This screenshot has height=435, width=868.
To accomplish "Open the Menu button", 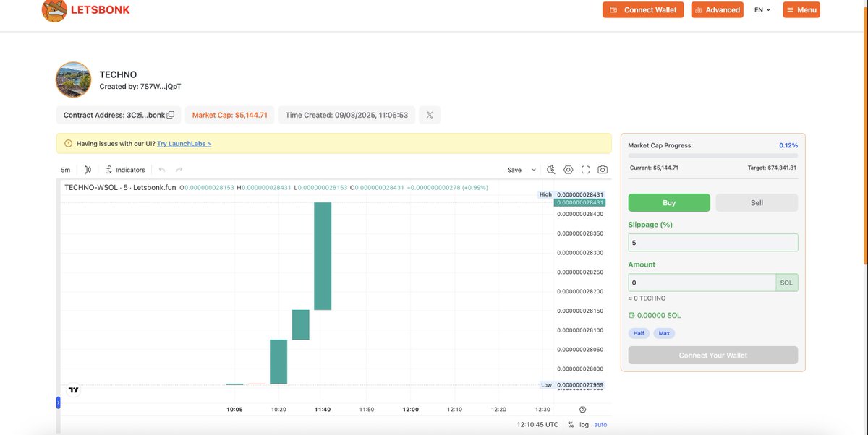I will click(x=801, y=10).
